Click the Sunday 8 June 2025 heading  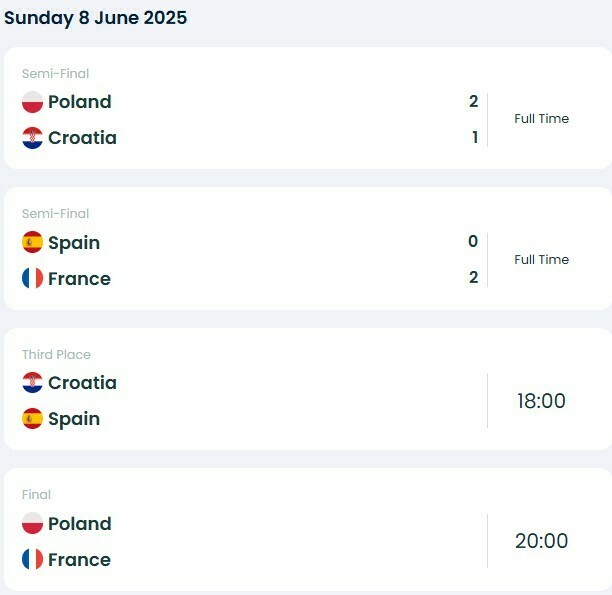96,18
